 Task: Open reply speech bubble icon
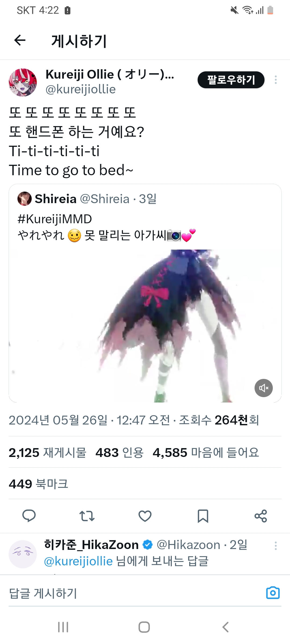click(29, 515)
